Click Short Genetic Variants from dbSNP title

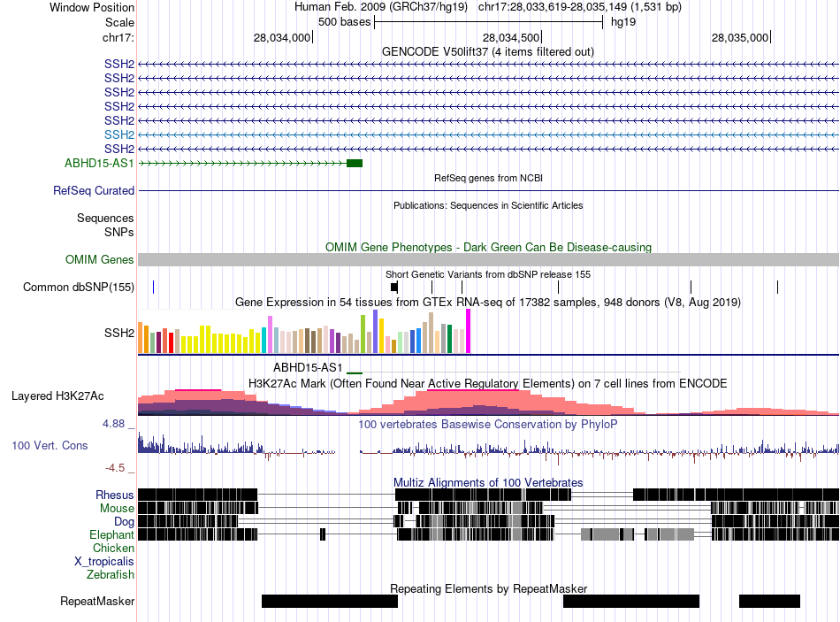click(x=488, y=274)
